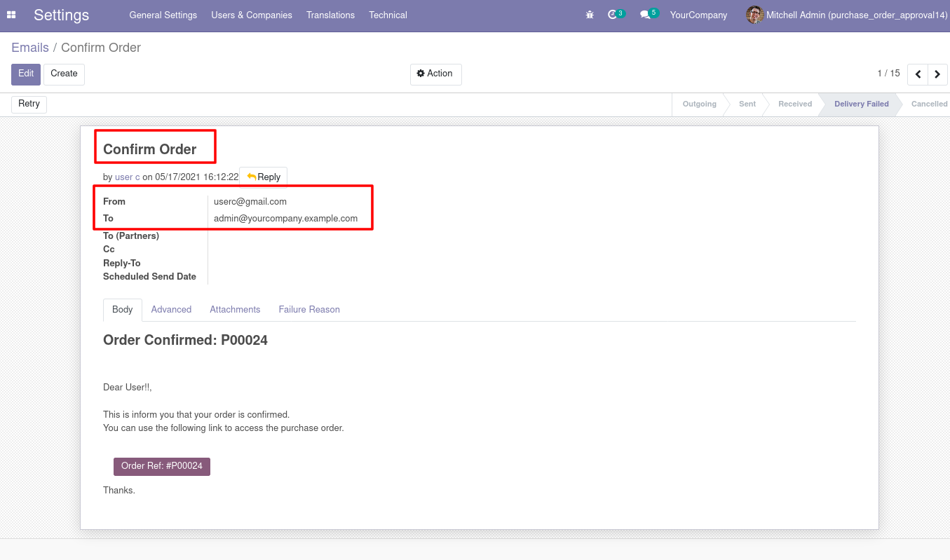Image resolution: width=950 pixels, height=560 pixels.
Task: Click Order Ref: #P00024 button
Action: 162,467
